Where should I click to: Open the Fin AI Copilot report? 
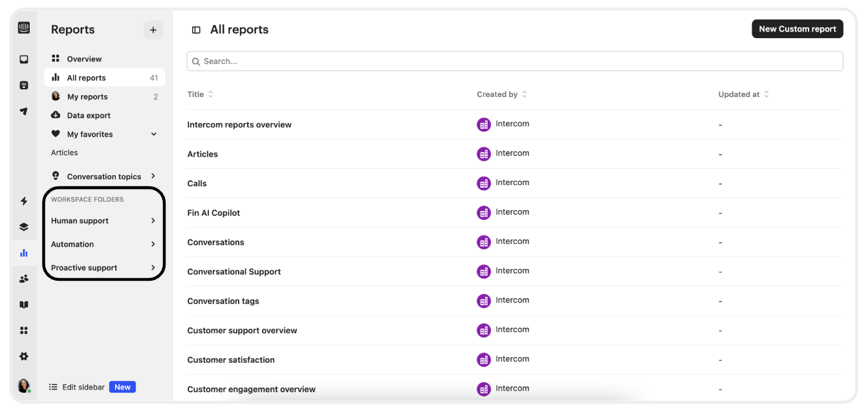tap(213, 213)
